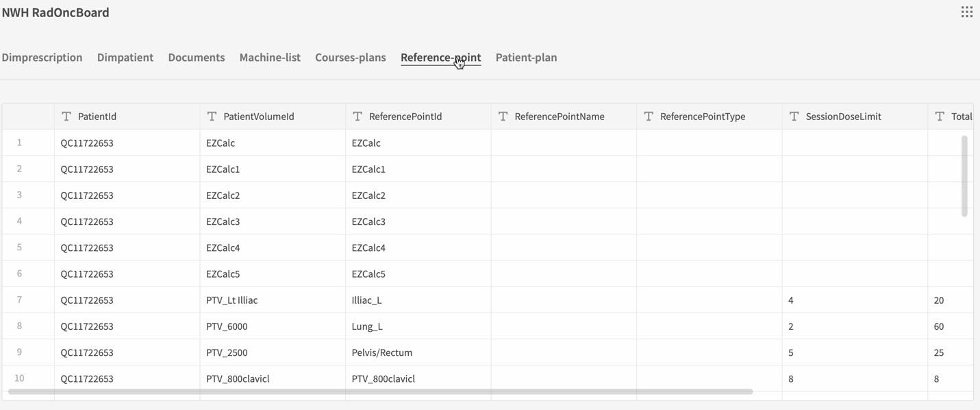Viewport: 980px width, 410px height.
Task: Select the Machine-list tab
Action: click(x=270, y=58)
